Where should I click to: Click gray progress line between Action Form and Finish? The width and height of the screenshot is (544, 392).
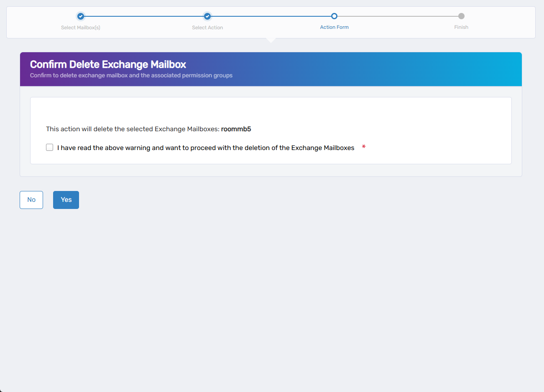tap(397, 16)
